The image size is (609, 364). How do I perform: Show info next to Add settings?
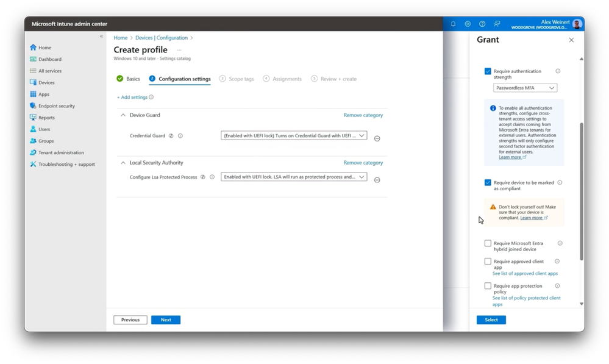coord(151,97)
